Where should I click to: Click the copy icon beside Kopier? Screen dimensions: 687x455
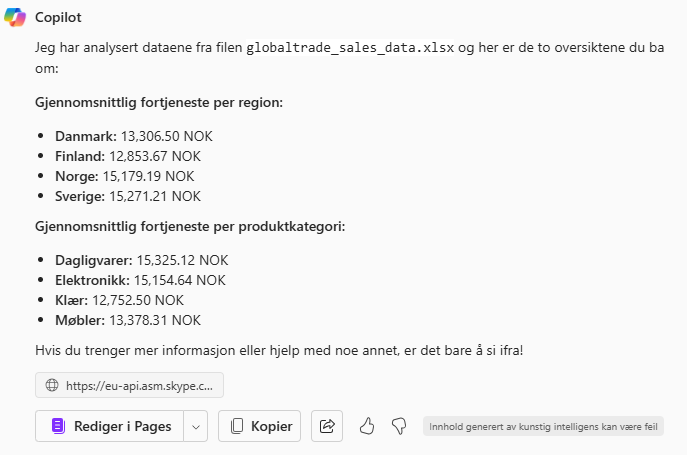click(x=237, y=426)
